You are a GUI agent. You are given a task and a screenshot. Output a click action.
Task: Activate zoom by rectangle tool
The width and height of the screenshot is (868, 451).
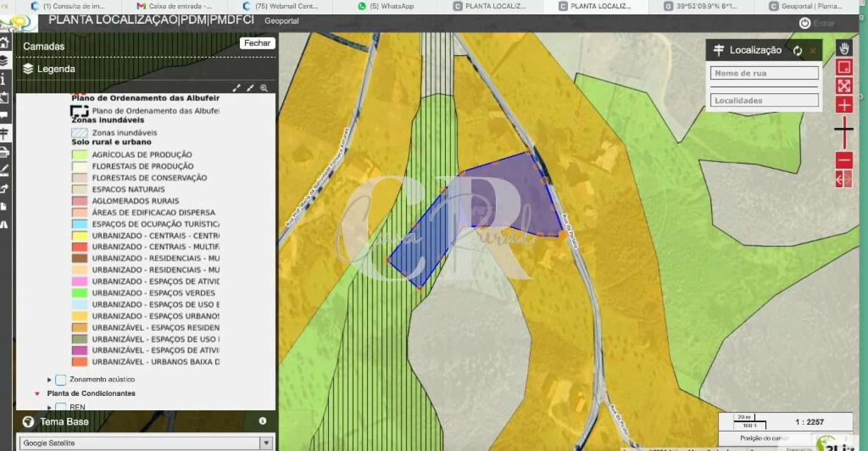click(x=844, y=67)
